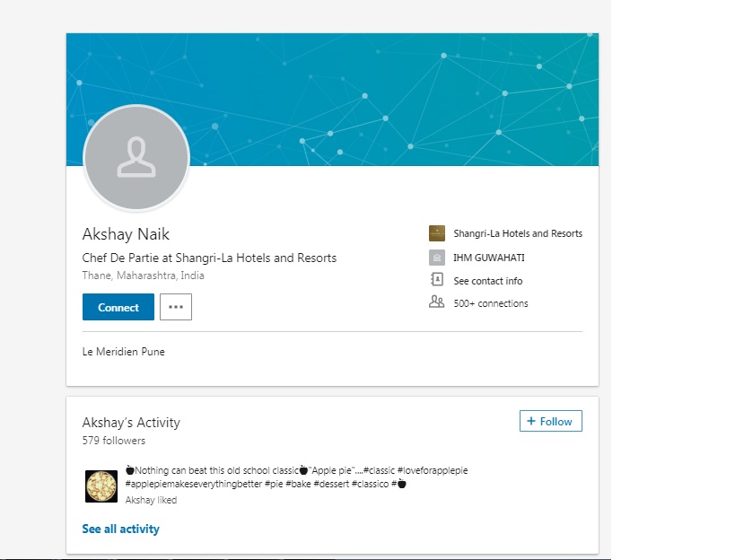Click the Akshay's Activity heading

pyautogui.click(x=131, y=423)
